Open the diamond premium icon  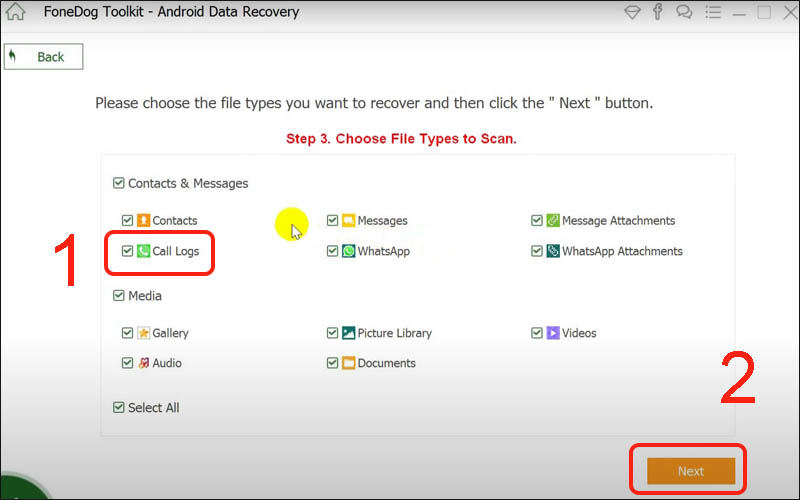632,12
